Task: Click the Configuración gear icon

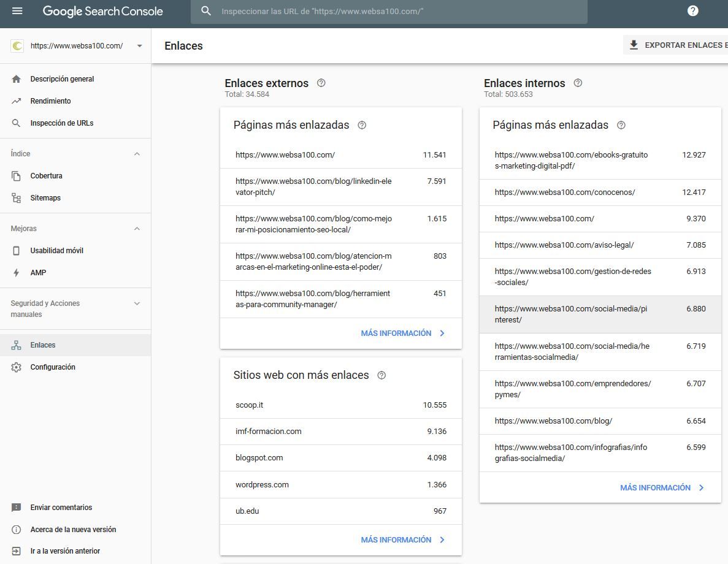Action: pos(17,367)
